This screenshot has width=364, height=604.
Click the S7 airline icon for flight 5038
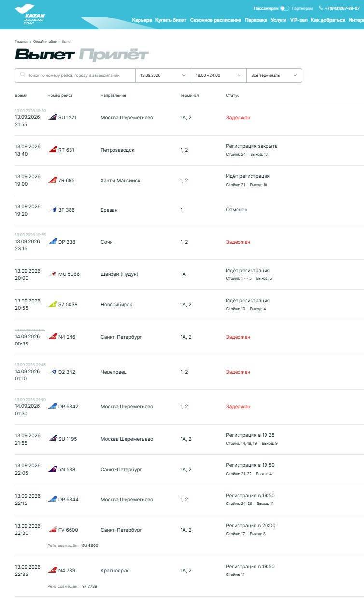coord(53,304)
